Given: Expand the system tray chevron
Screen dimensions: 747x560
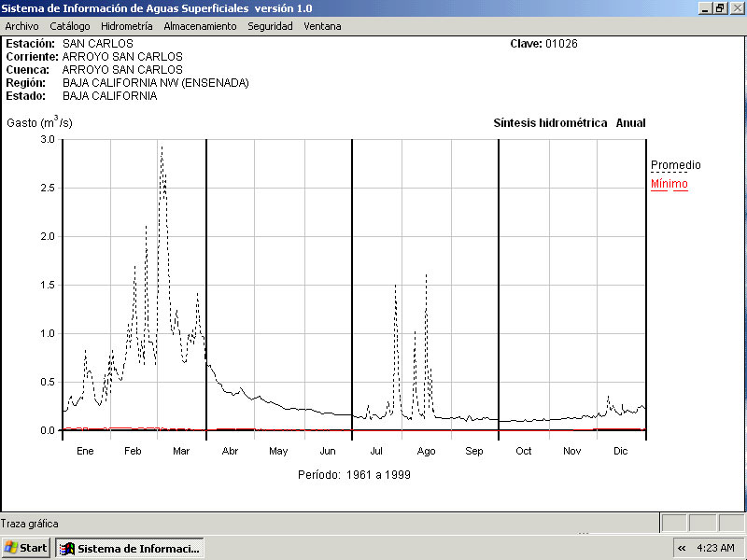Looking at the screenshot, I should (682, 548).
